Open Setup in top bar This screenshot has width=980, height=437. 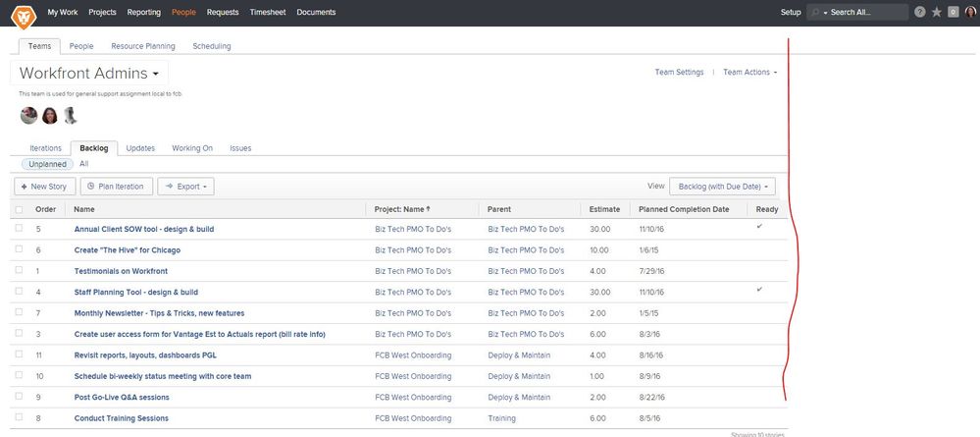pyautogui.click(x=791, y=12)
